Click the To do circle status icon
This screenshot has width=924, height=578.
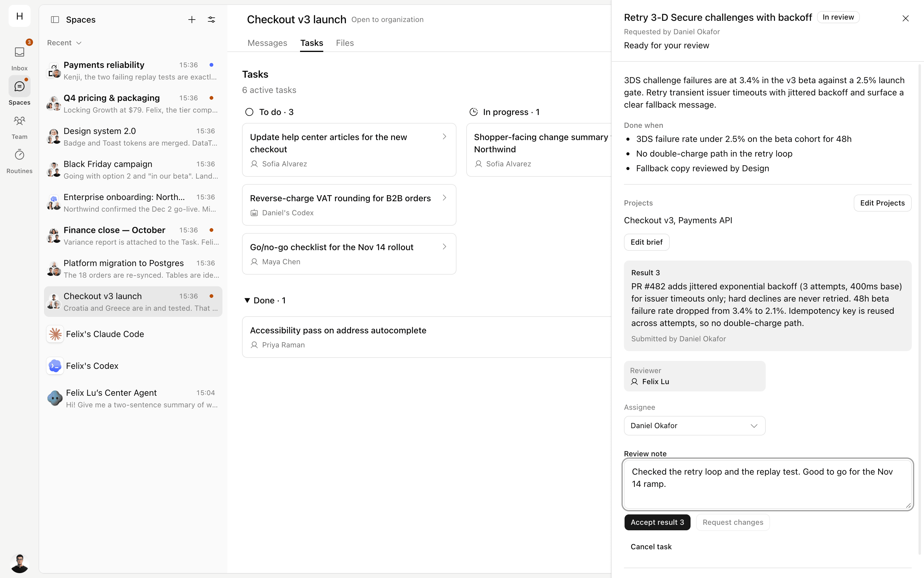pyautogui.click(x=249, y=112)
